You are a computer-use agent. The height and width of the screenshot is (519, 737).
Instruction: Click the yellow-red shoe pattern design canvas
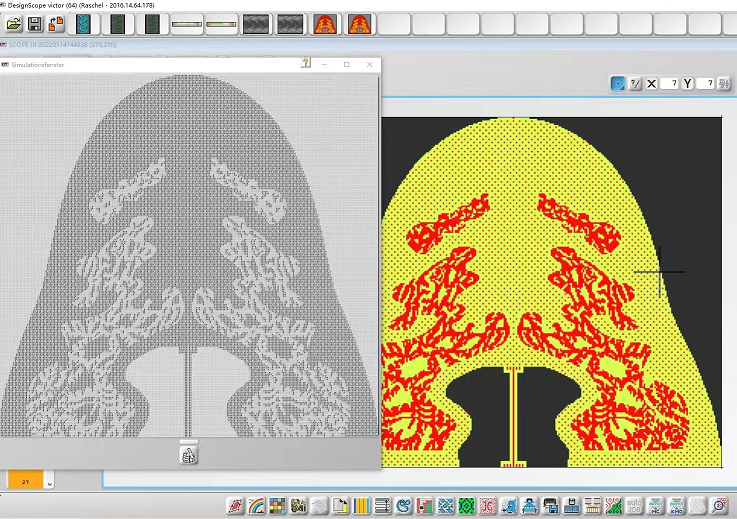tap(551, 292)
